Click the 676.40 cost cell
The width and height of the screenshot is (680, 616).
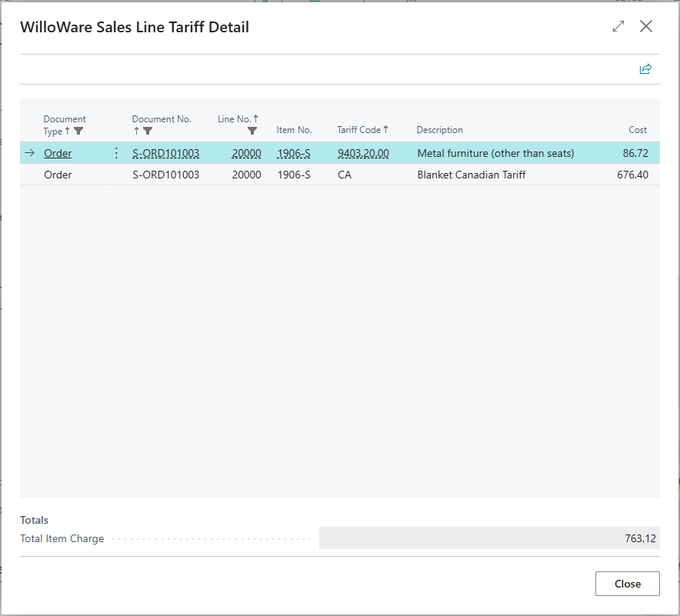pos(632,175)
